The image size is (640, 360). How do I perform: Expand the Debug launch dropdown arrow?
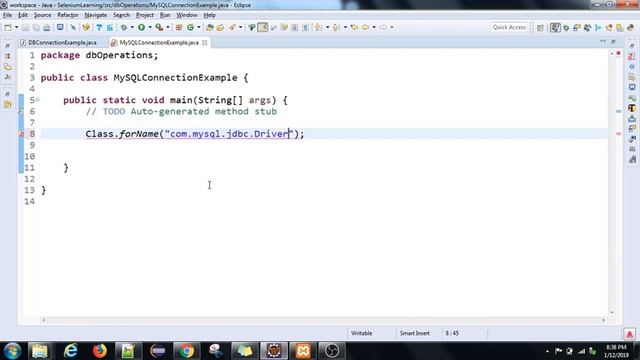(x=132, y=27)
